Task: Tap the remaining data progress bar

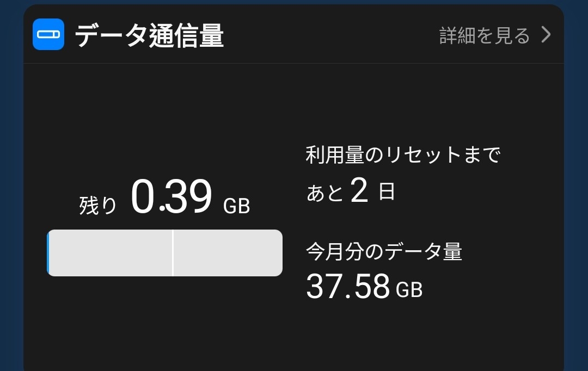Action: [164, 253]
